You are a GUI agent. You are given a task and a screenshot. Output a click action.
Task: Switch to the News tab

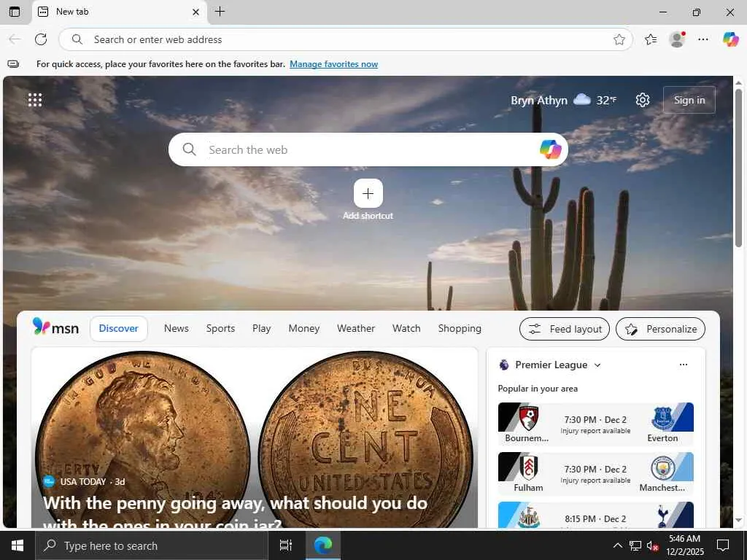[x=177, y=329]
